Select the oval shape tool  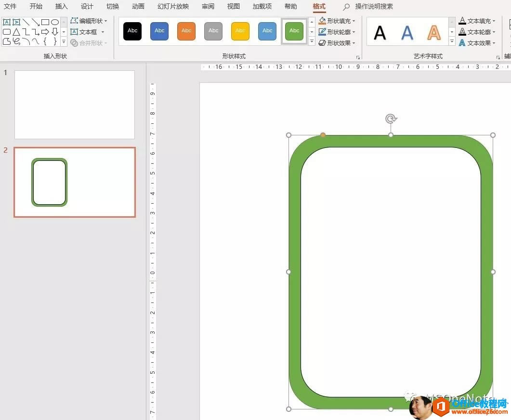[x=55, y=22]
